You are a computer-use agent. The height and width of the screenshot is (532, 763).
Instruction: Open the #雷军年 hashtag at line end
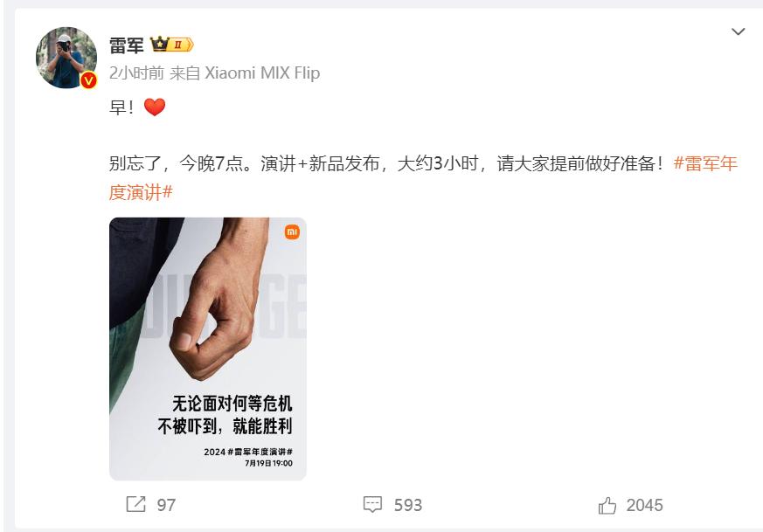705,163
